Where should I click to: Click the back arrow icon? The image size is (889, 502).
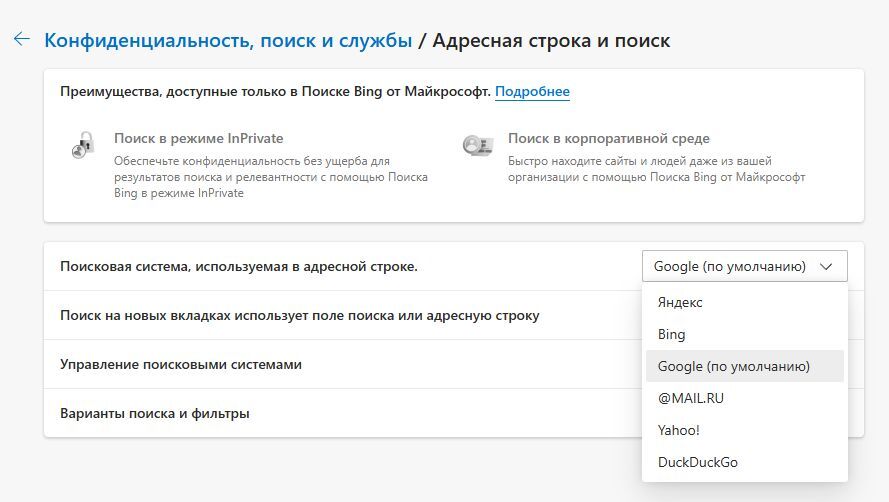click(21, 39)
